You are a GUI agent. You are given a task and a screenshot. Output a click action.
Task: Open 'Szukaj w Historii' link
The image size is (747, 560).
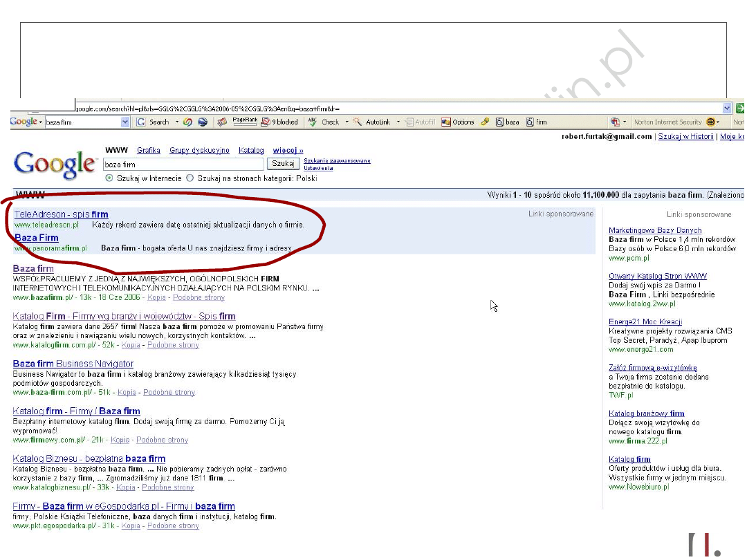685,137
